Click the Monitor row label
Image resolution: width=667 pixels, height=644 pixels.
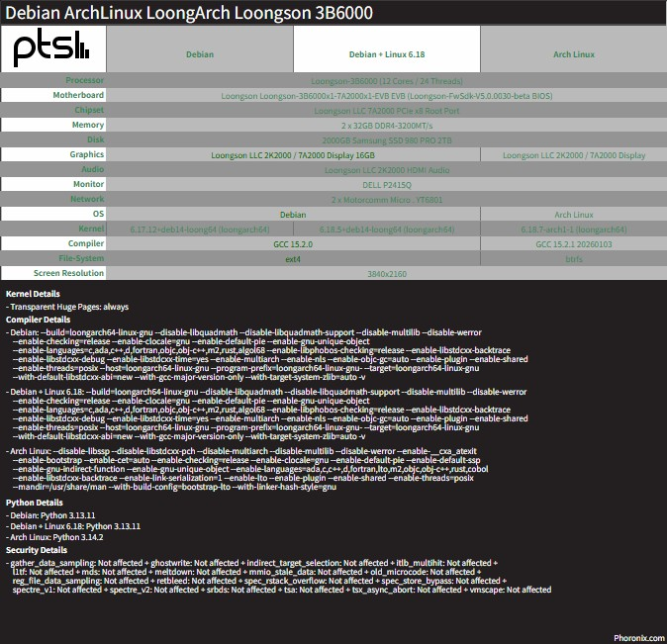(x=88, y=184)
